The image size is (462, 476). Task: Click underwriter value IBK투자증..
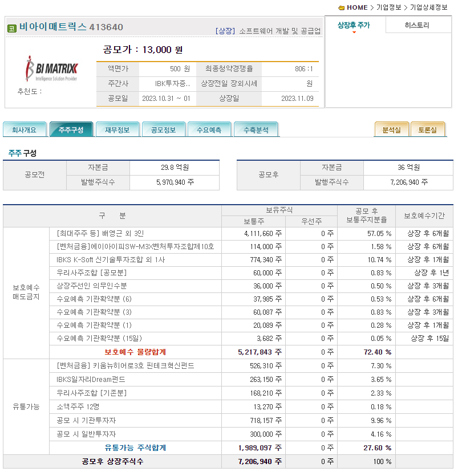point(172,83)
